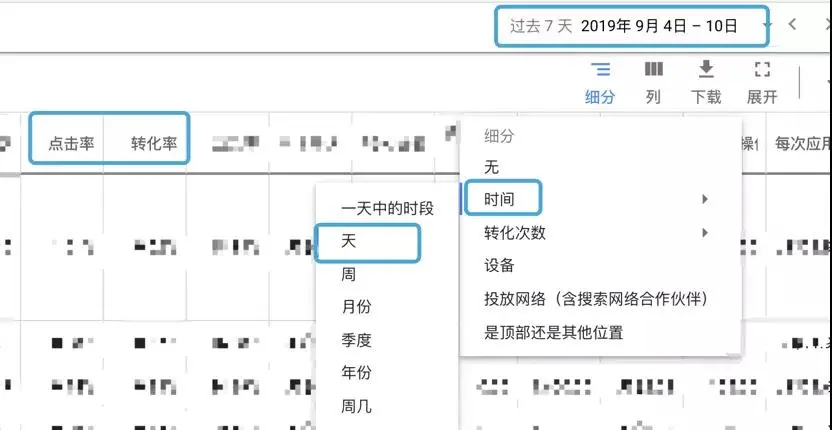Select 天 in time submenu
832x430 pixels.
tap(348, 241)
